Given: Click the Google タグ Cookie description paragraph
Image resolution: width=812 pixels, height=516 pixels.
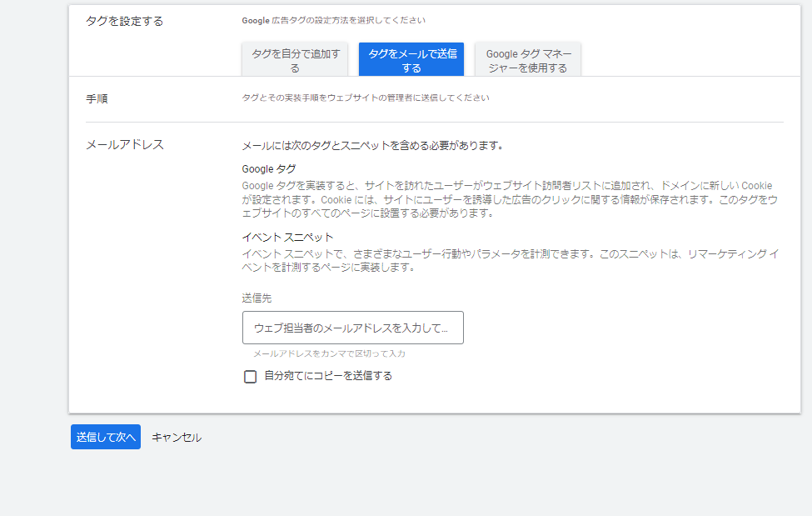Looking at the screenshot, I should (x=508, y=199).
